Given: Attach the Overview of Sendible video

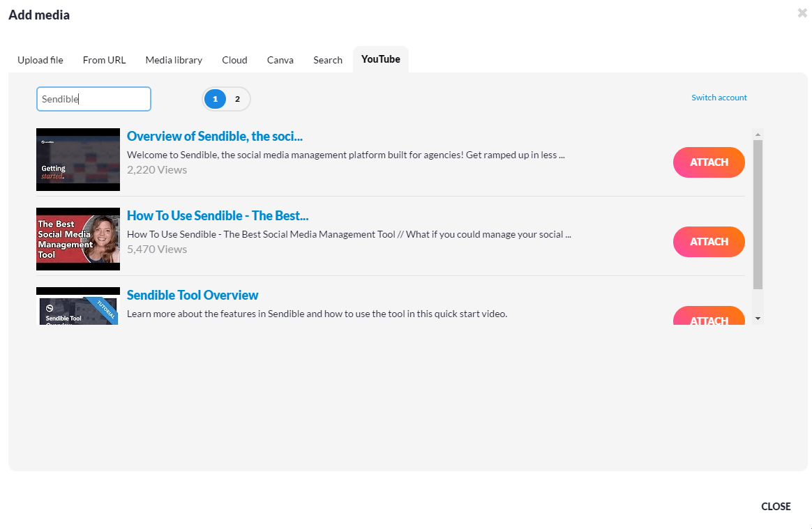Looking at the screenshot, I should click(x=709, y=162).
